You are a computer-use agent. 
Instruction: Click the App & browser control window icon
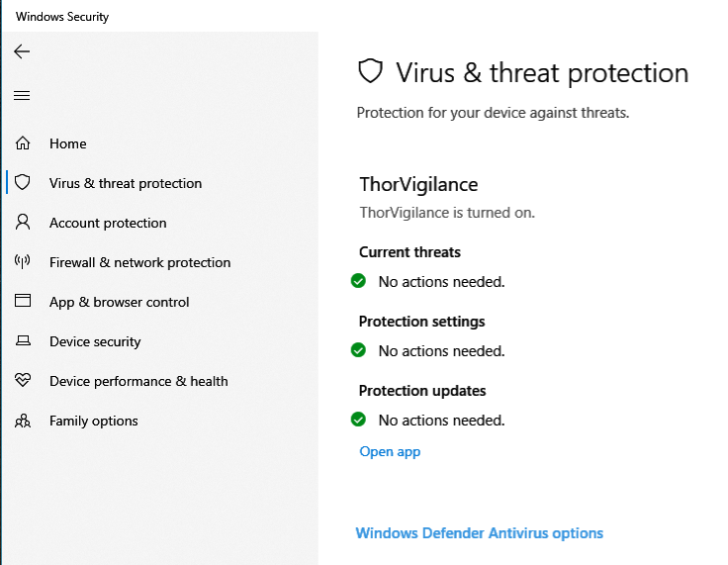23,302
